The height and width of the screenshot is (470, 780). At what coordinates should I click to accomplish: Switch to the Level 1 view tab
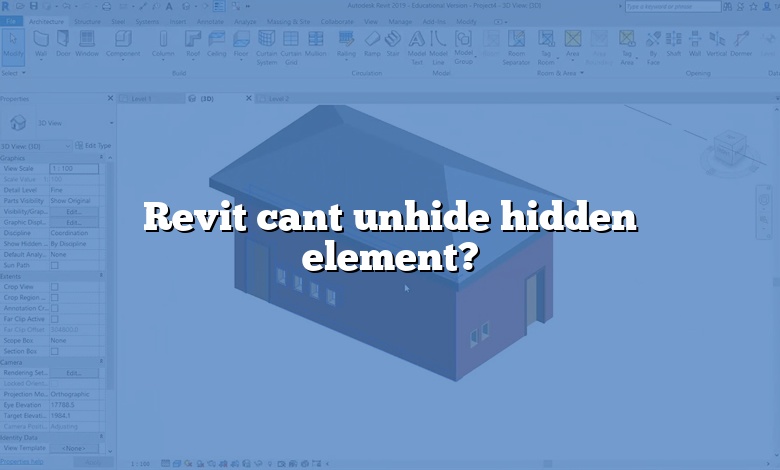[x=151, y=99]
